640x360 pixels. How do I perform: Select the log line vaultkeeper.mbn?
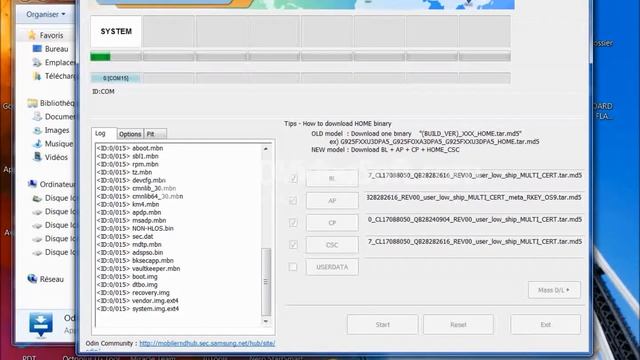point(138,268)
